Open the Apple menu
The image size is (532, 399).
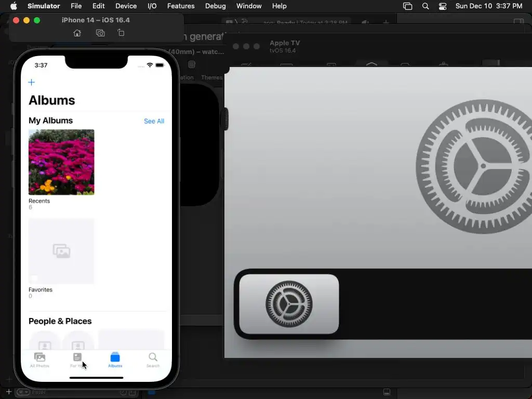(x=14, y=6)
